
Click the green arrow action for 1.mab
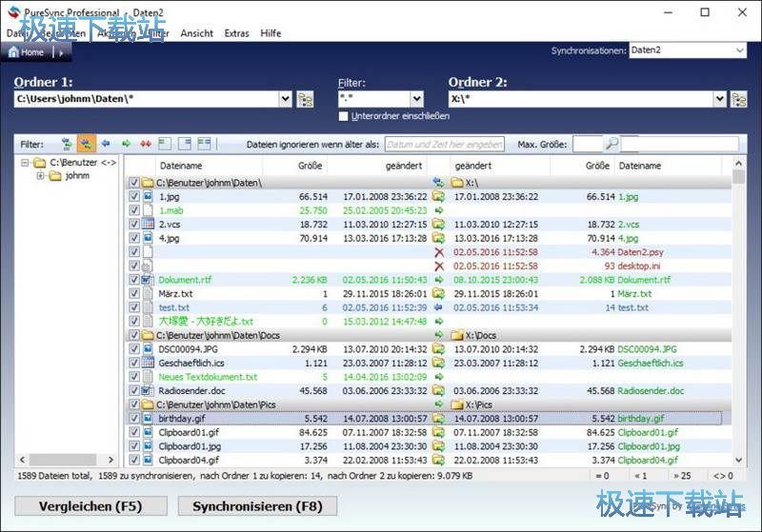click(x=439, y=210)
